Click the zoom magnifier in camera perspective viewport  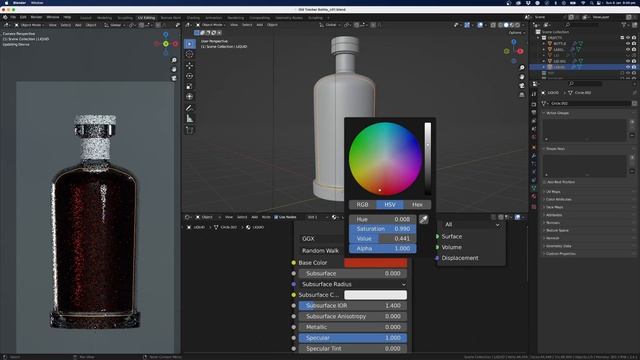(174, 60)
